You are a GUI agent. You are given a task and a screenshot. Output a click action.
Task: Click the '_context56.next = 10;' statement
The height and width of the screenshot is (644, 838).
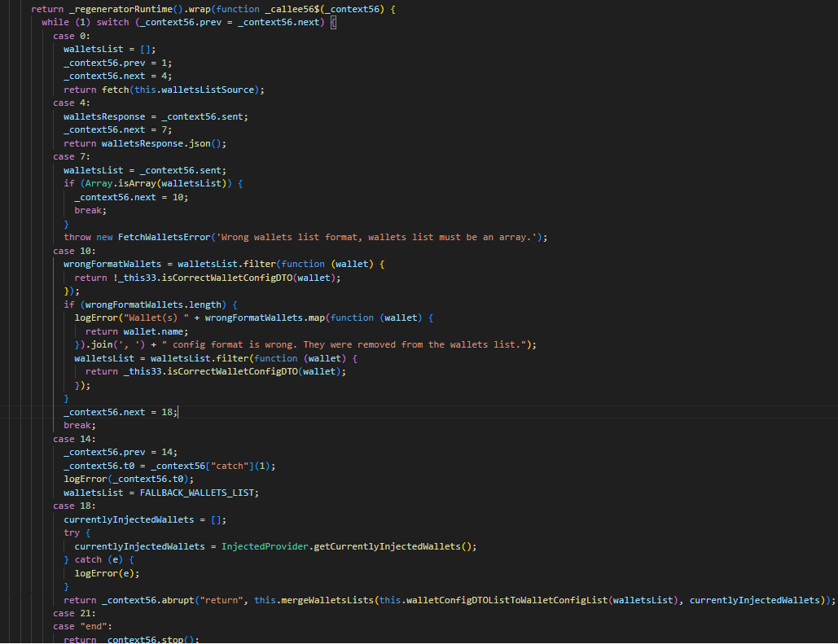pos(131,197)
